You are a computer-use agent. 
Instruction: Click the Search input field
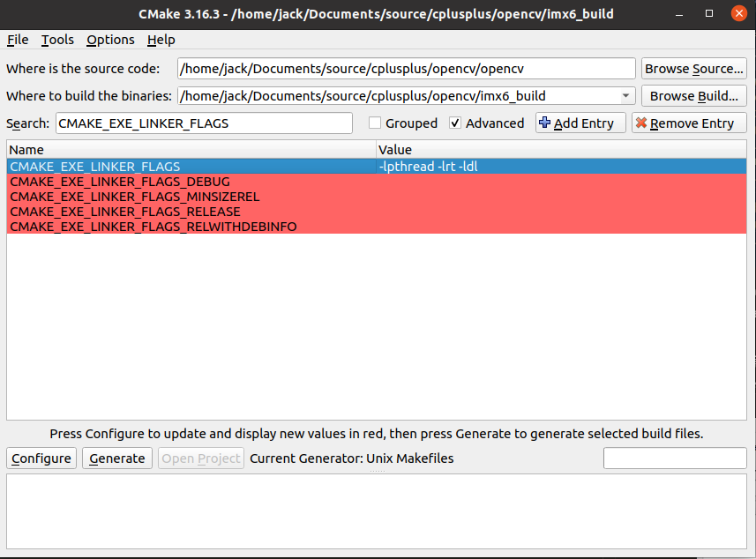204,123
